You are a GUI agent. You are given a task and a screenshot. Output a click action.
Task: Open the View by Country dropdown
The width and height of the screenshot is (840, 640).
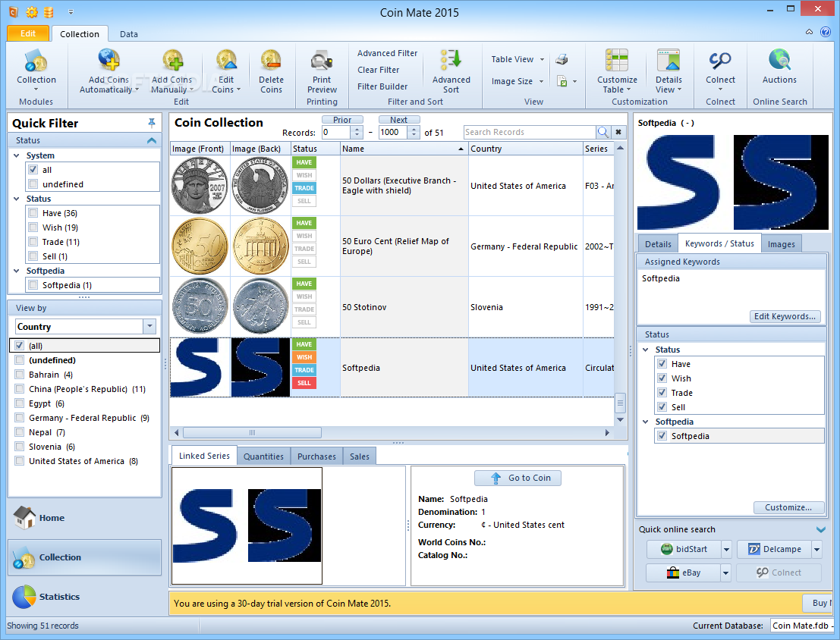(x=149, y=326)
